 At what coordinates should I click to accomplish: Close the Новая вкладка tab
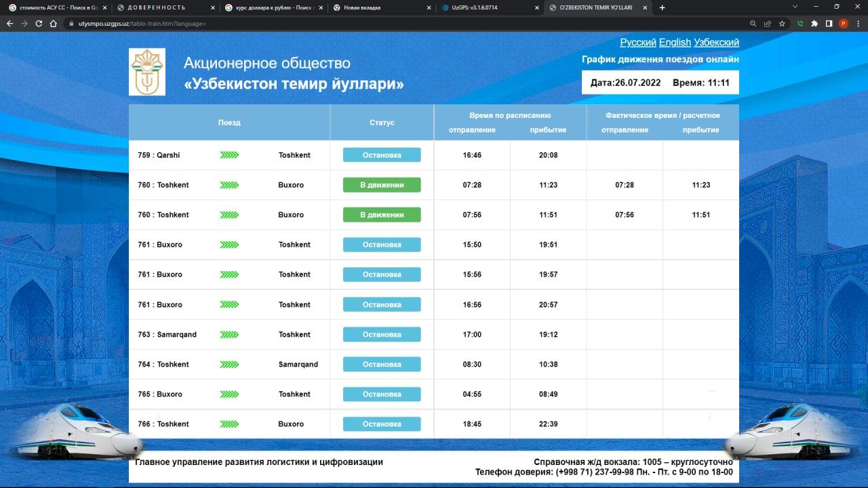click(x=428, y=7)
